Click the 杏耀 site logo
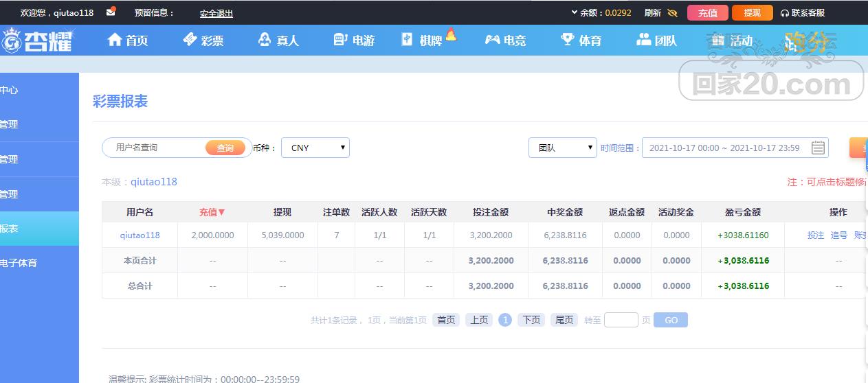Screen dimensions: 868x383 [x=36, y=40]
